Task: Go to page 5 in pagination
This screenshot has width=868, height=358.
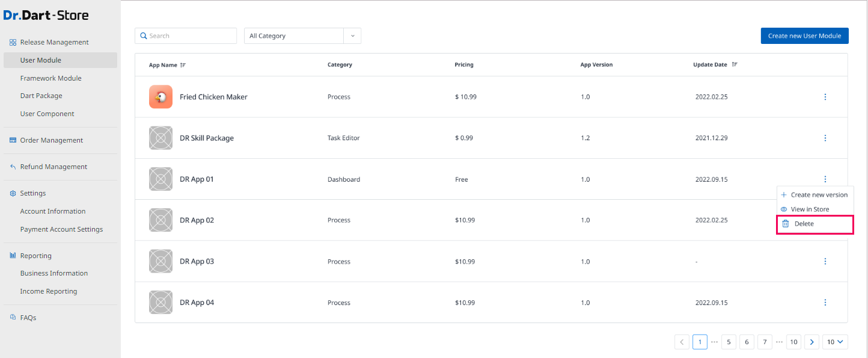Action: [x=729, y=342]
